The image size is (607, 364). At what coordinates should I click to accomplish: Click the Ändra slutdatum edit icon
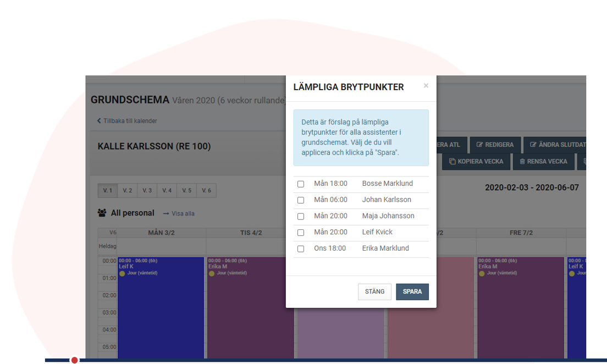[533, 145]
